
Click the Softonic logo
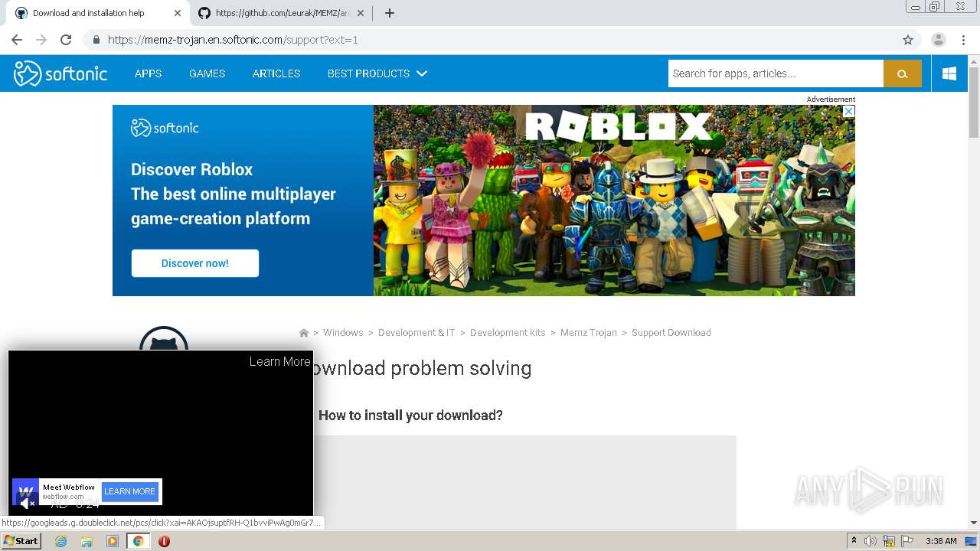pos(60,73)
